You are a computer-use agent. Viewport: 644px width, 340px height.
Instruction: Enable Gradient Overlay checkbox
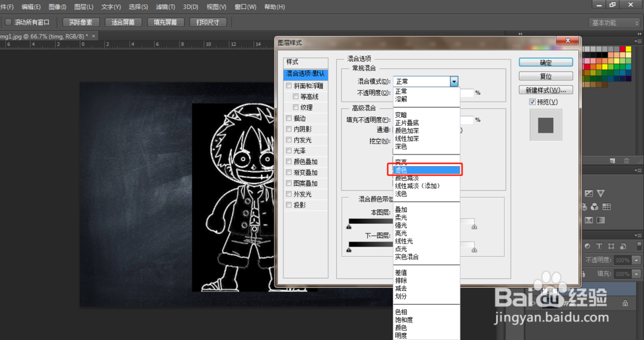coord(289,173)
